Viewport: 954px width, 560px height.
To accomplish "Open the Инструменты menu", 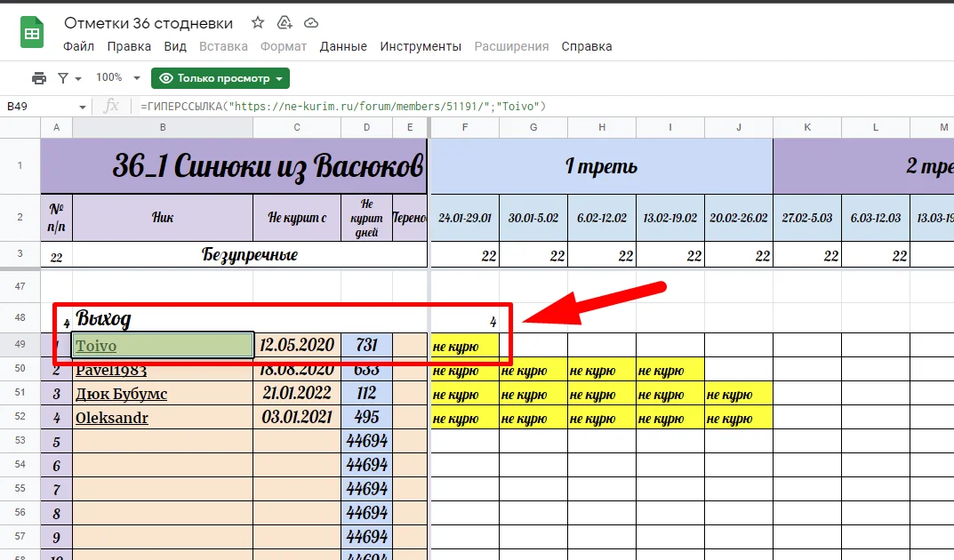I will (x=421, y=46).
